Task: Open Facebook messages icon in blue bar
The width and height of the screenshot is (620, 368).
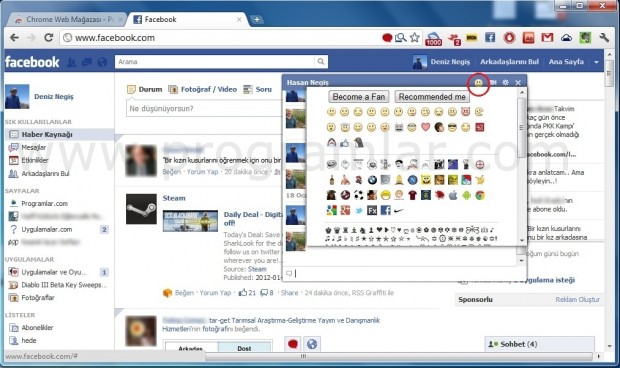Action: click(x=87, y=62)
